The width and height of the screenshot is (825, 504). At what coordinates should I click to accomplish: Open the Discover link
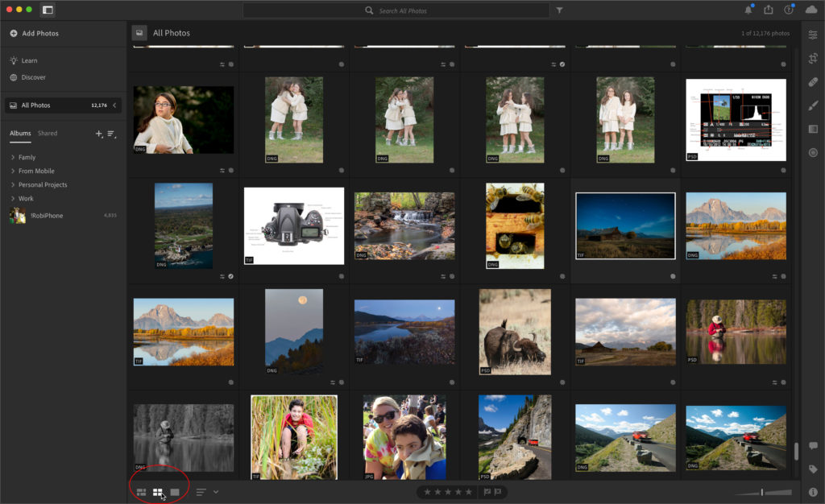click(x=33, y=77)
